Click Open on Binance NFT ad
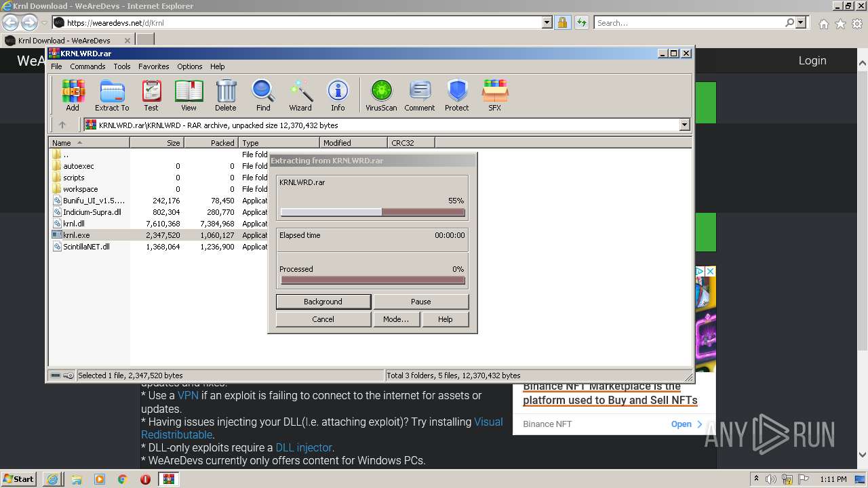The width and height of the screenshot is (868, 488). point(687,424)
